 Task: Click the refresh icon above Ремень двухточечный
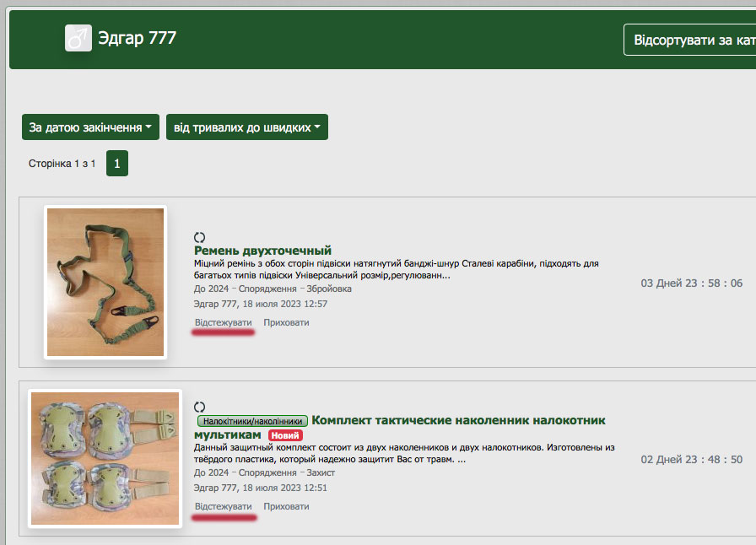(x=200, y=237)
